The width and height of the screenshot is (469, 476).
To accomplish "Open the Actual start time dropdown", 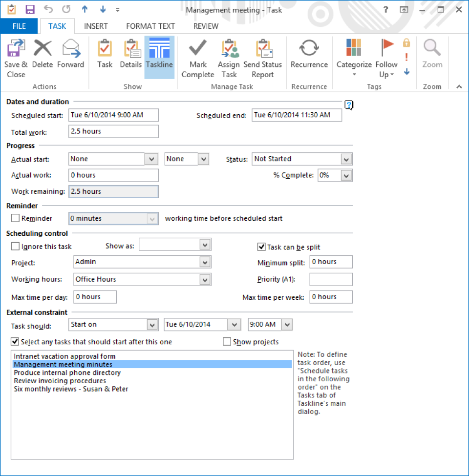I will (x=204, y=159).
